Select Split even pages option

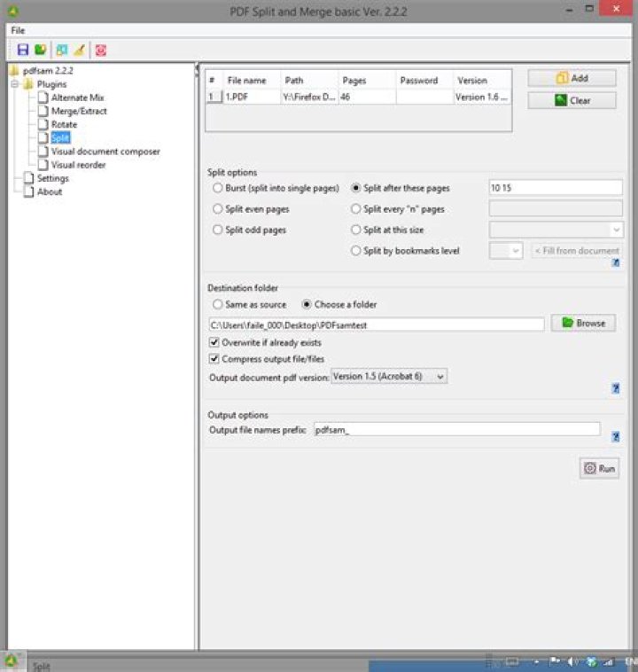click(x=218, y=208)
